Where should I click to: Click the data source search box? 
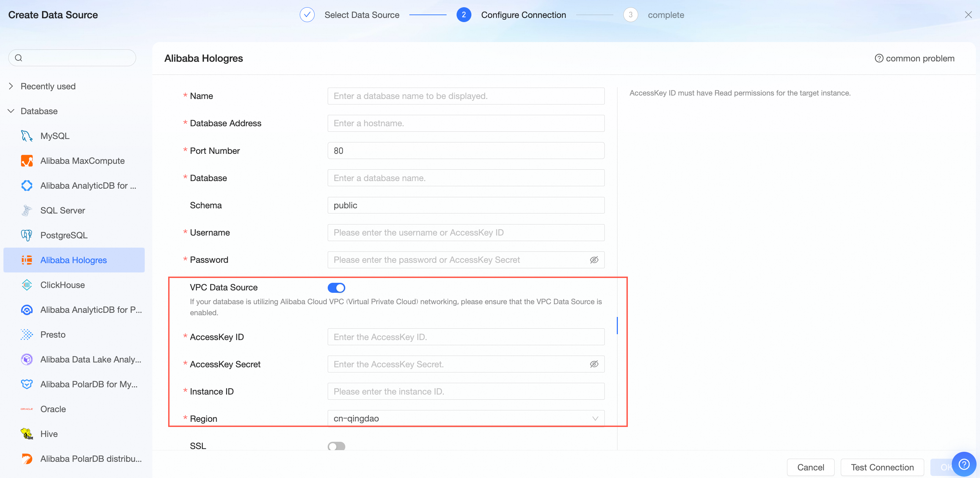point(72,58)
